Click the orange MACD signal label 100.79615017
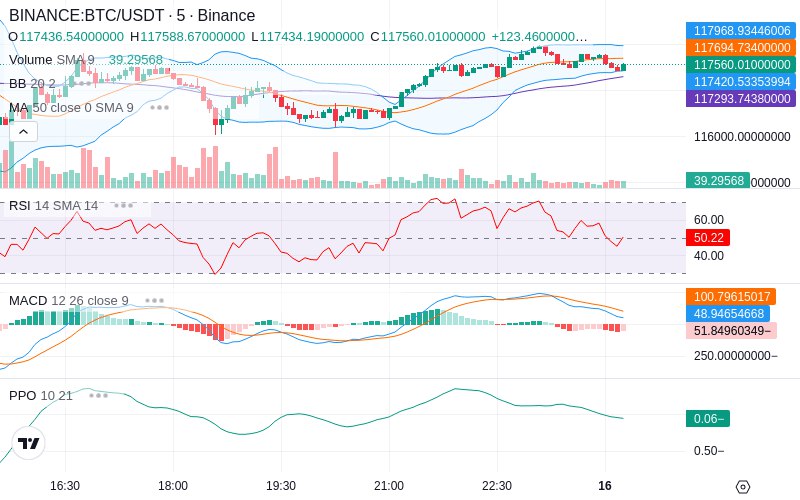Image resolution: width=800 pixels, height=500 pixels. [731, 296]
